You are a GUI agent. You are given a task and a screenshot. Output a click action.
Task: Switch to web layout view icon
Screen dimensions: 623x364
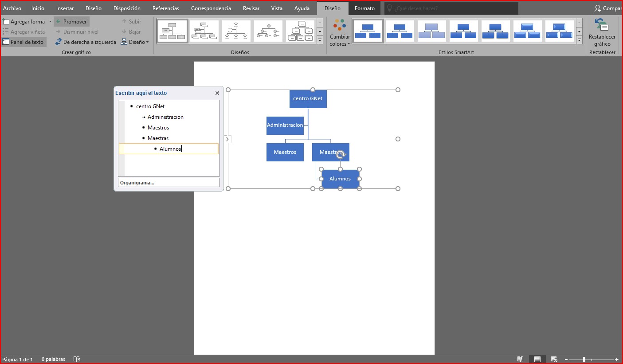coord(554,359)
